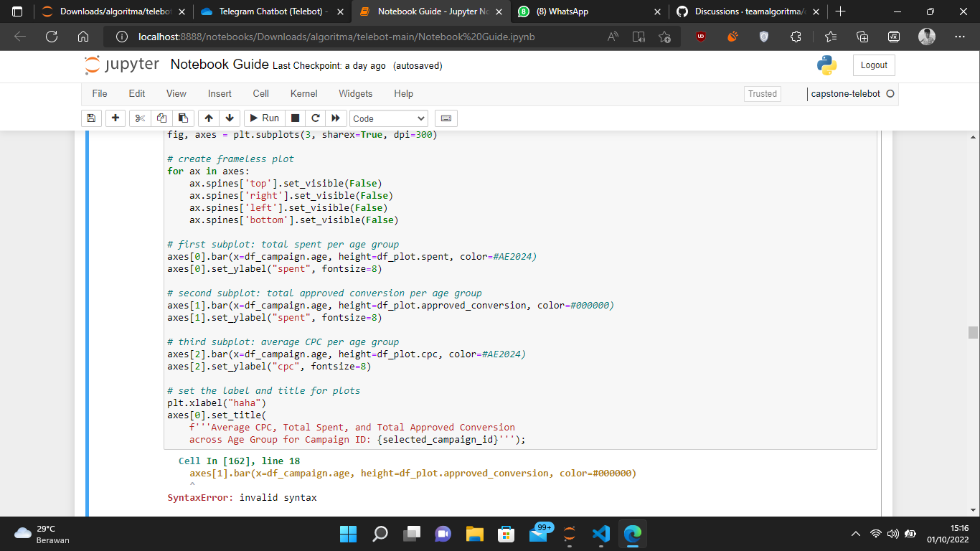Screen dimensions: 980x551
Task: Open the command palette keyboard icon
Action: click(x=446, y=118)
